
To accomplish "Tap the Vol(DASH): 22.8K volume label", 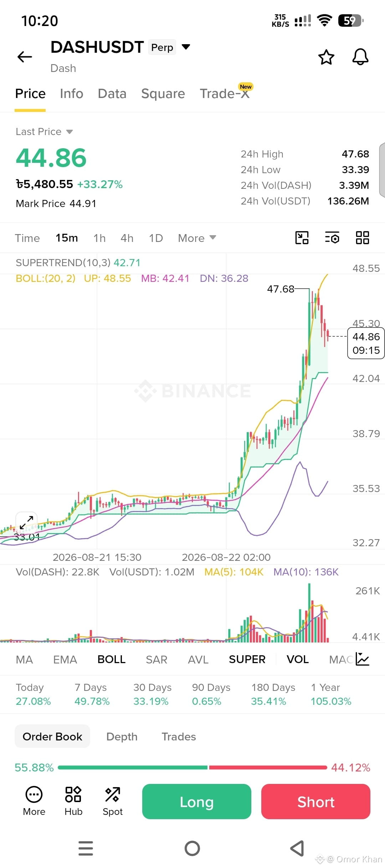I will tap(58, 572).
